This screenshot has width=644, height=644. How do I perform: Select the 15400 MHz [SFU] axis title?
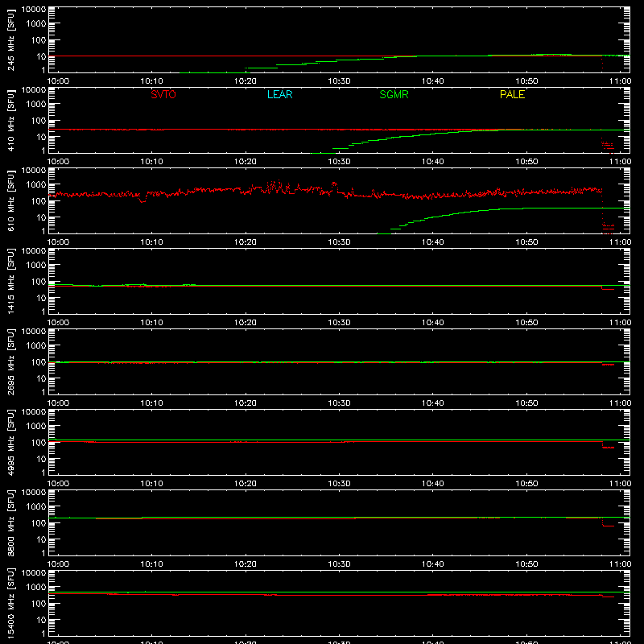point(11,603)
